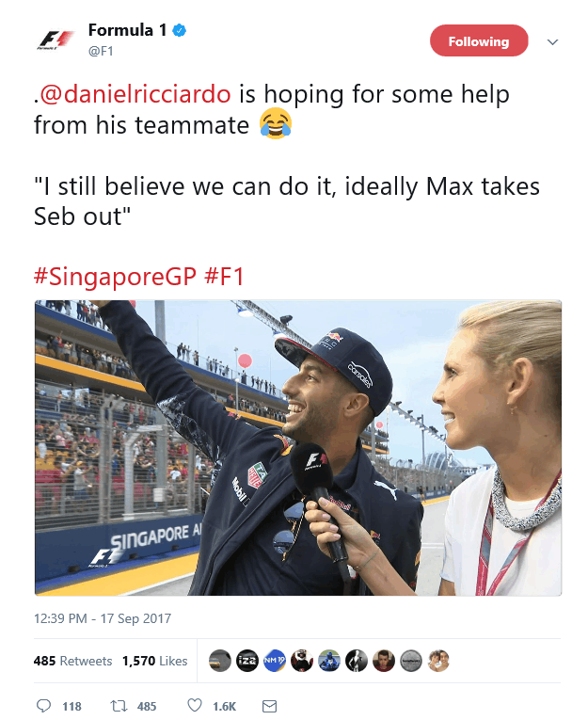
Task: Retweet using the retweet arrows icon
Action: [x=119, y=705]
